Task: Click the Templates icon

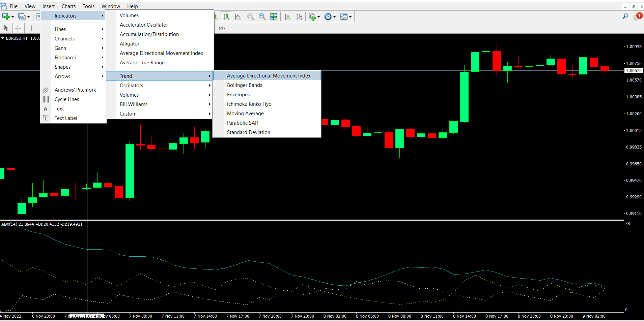Action: click(x=344, y=17)
